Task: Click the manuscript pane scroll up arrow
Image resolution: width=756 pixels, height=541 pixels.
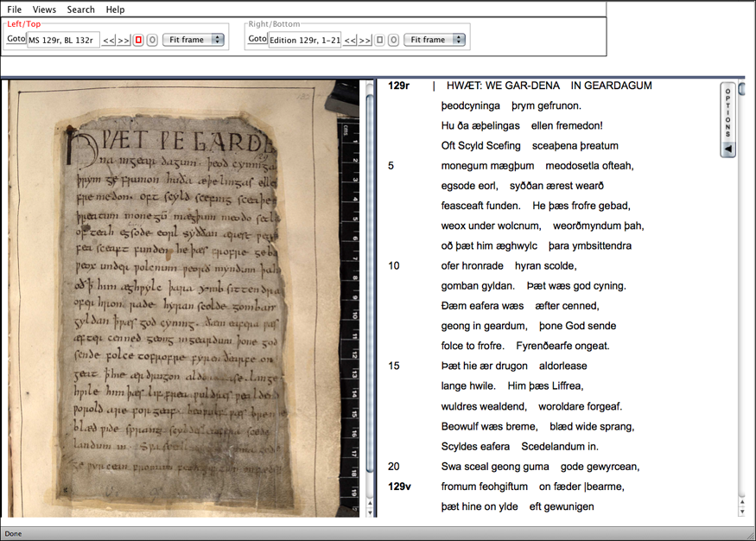Action: pos(370,503)
